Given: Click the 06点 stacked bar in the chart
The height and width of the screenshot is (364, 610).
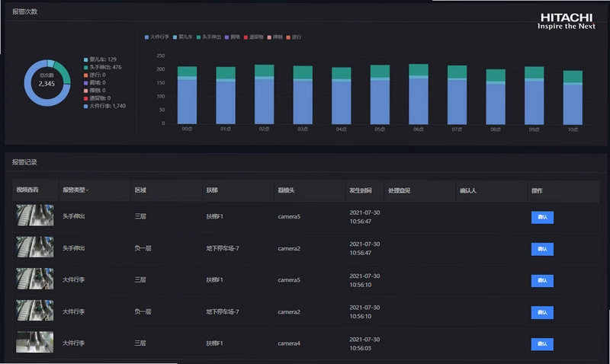Looking at the screenshot, I should coord(419,94).
